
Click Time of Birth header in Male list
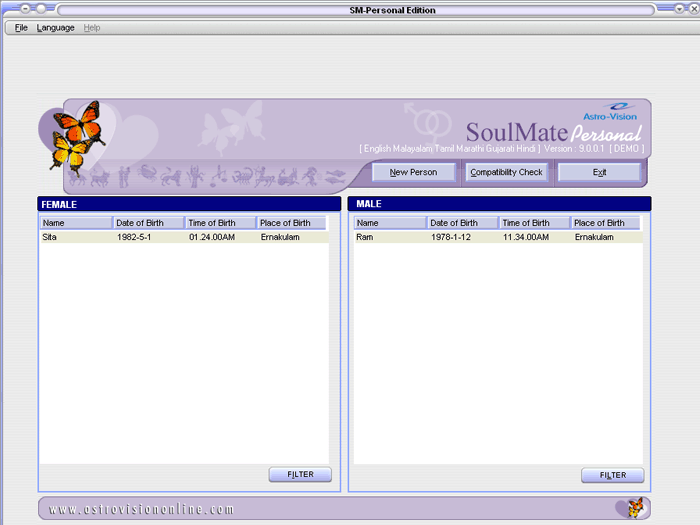[x=534, y=223]
